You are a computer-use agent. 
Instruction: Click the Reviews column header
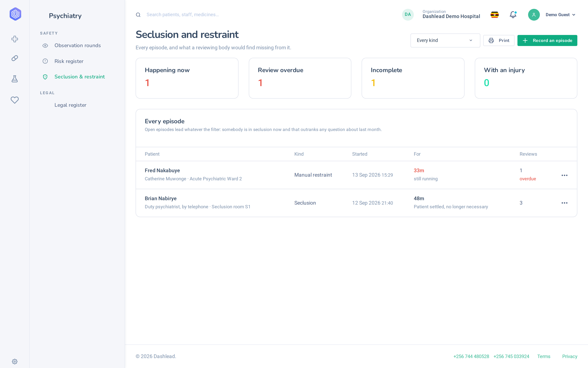[x=528, y=154]
